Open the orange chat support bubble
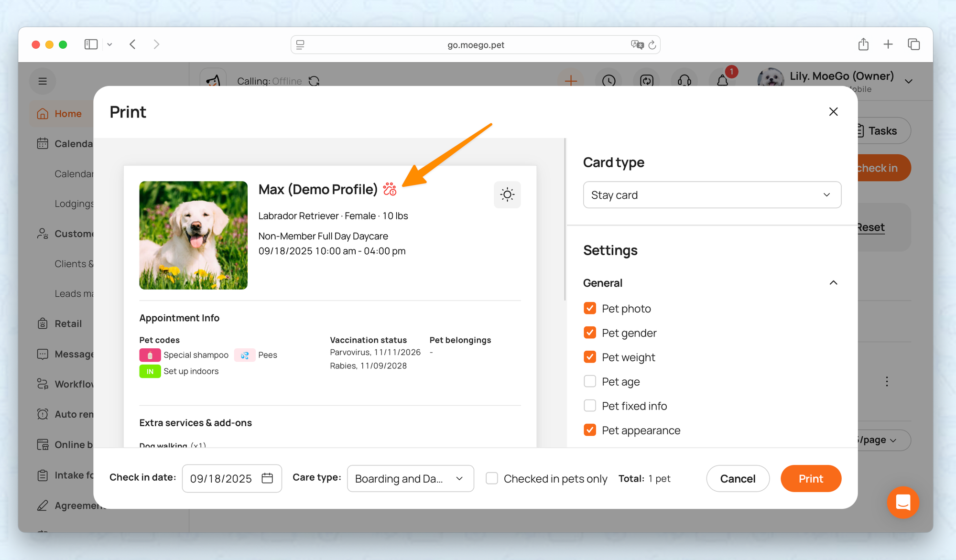This screenshot has height=560, width=956. tap(902, 502)
